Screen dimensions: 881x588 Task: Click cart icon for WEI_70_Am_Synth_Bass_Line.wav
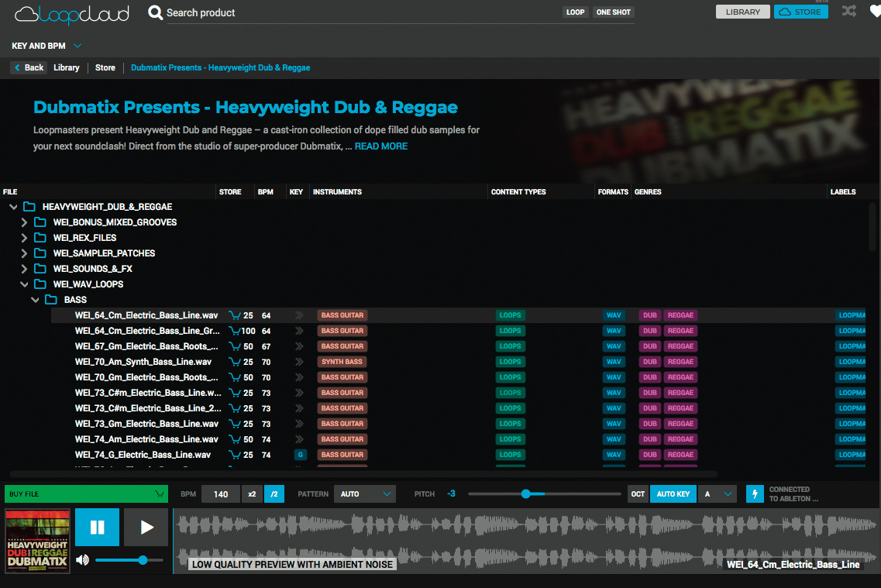(234, 362)
